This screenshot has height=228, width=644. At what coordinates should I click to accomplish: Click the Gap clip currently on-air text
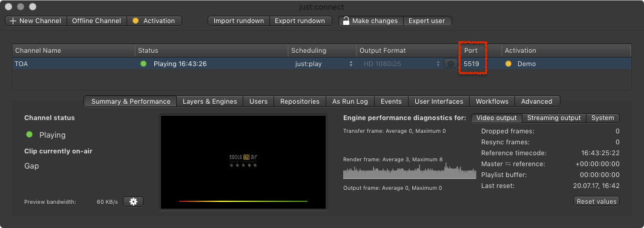click(x=31, y=166)
